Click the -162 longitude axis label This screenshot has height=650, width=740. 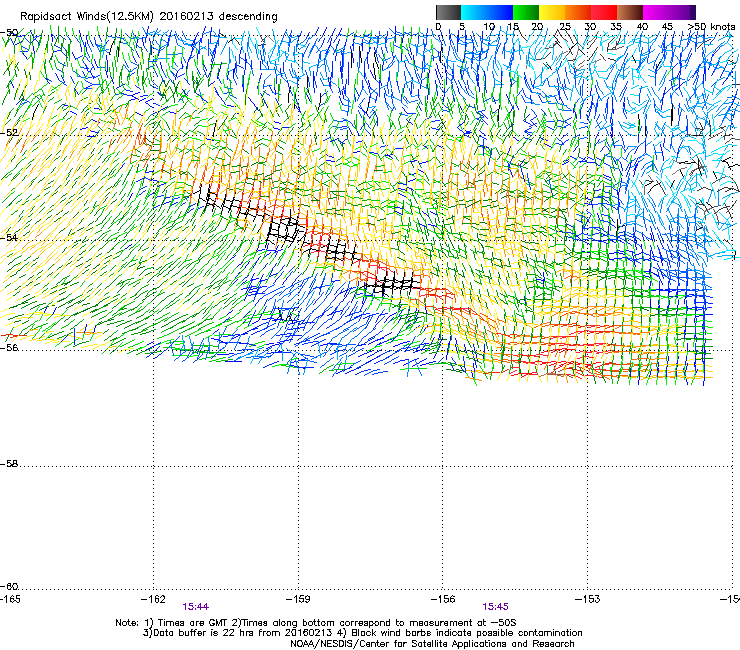(x=153, y=599)
